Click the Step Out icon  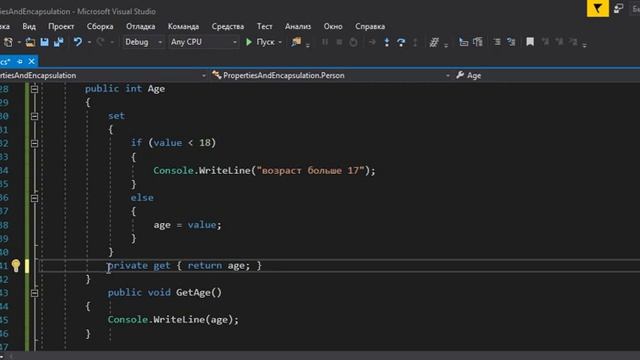click(x=415, y=42)
